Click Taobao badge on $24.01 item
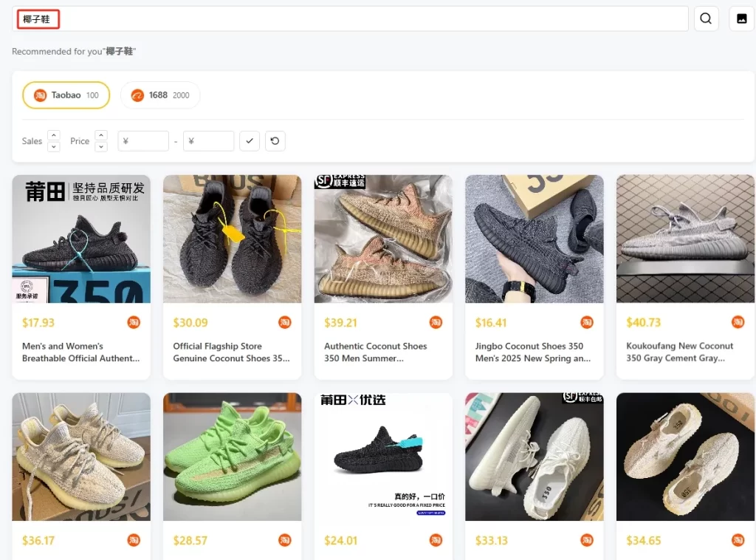This screenshot has height=560, width=756. [x=436, y=540]
